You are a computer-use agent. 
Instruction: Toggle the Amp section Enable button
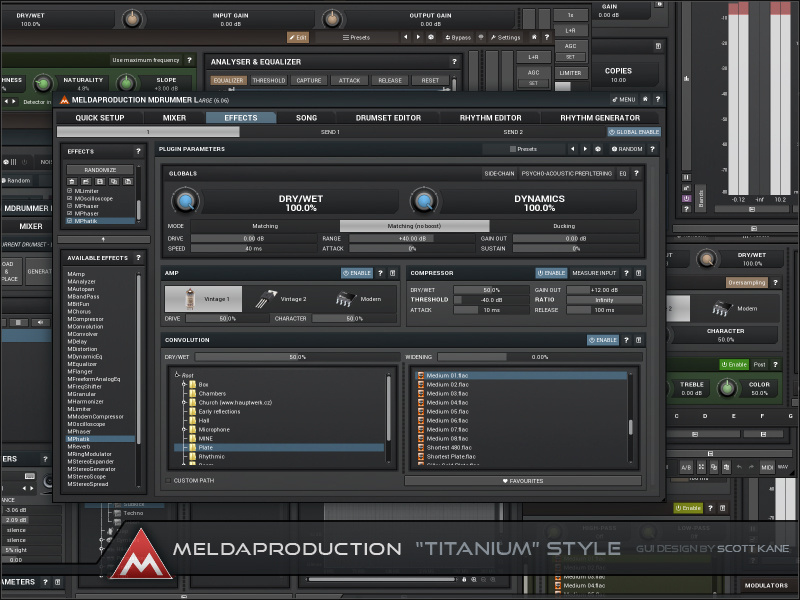point(356,272)
